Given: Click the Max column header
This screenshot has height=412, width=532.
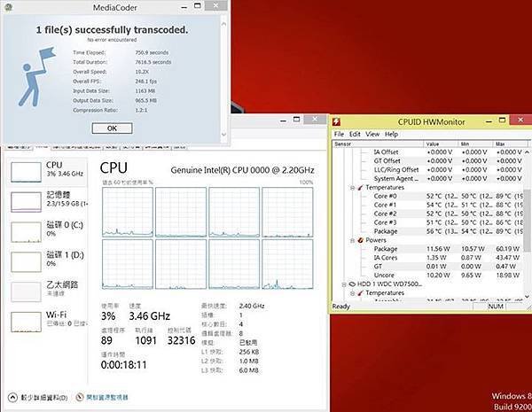Looking at the screenshot, I should coord(511,144).
